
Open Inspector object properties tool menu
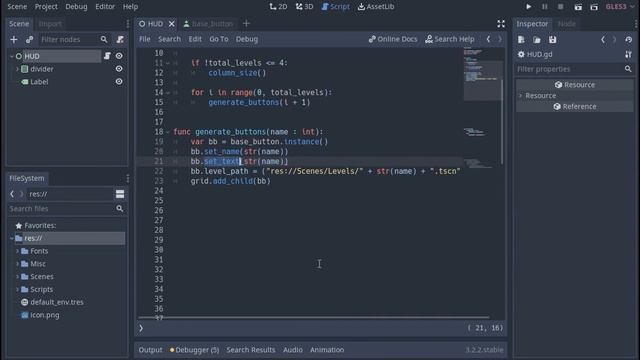click(629, 54)
